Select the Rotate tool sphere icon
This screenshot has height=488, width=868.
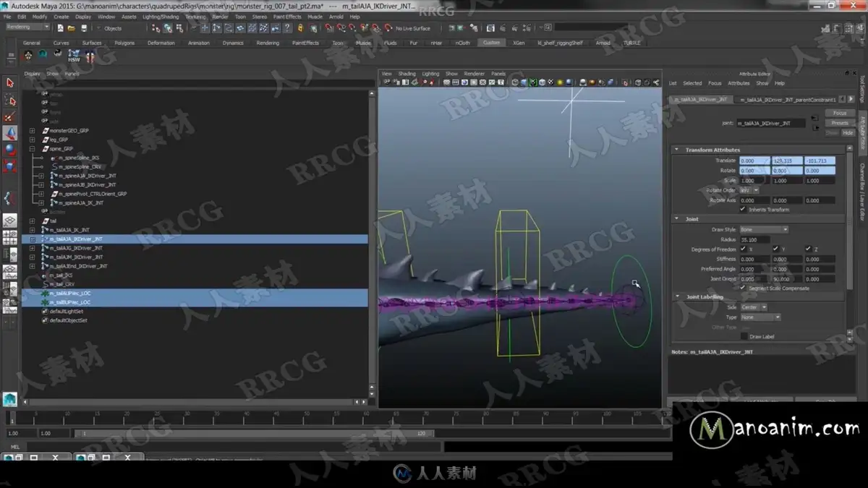(10, 150)
